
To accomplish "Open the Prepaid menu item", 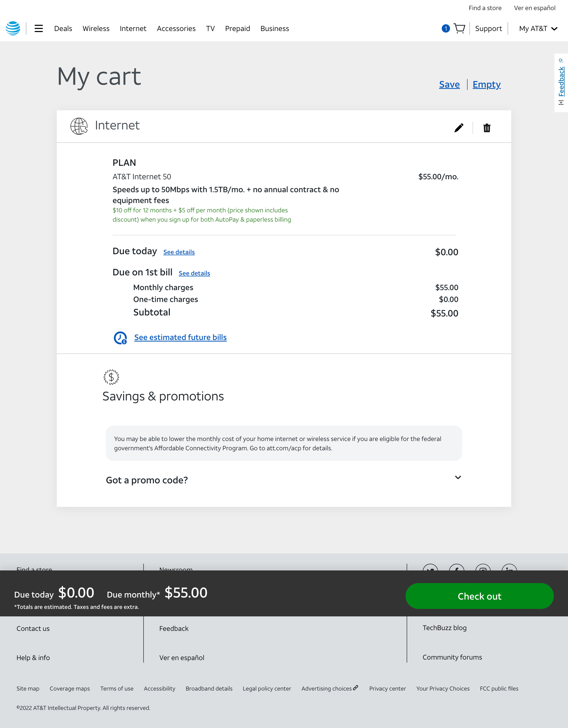I will (x=238, y=28).
